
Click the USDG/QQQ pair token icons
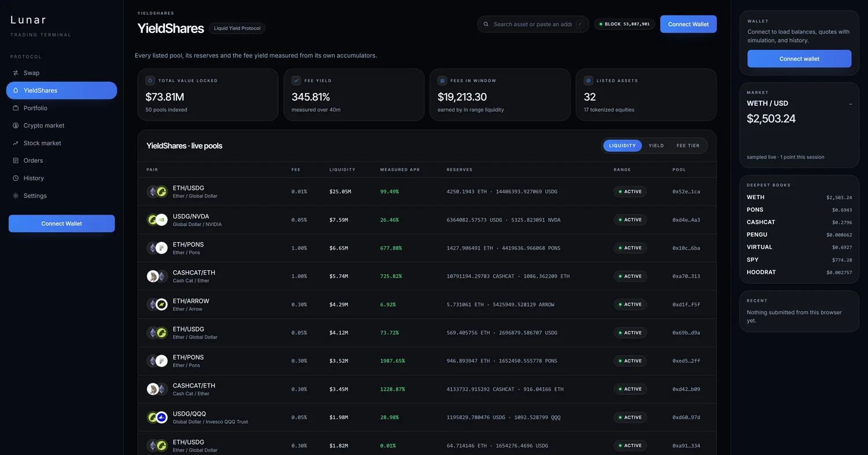tap(157, 417)
